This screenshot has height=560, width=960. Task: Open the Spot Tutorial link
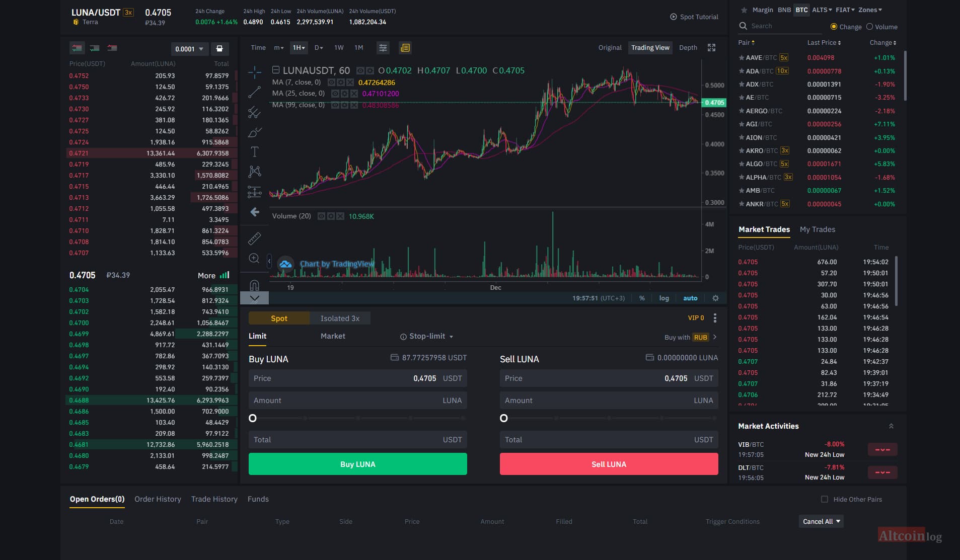694,17
